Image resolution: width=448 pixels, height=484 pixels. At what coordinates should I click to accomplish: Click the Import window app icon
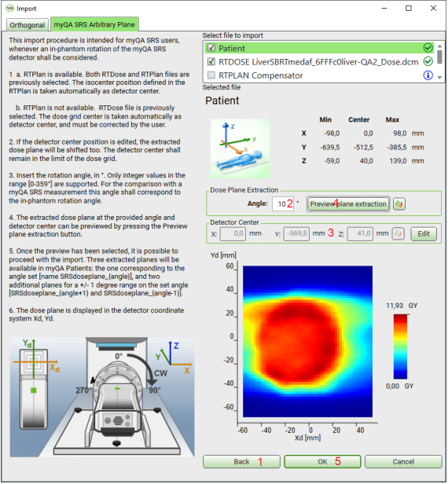[x=10, y=9]
